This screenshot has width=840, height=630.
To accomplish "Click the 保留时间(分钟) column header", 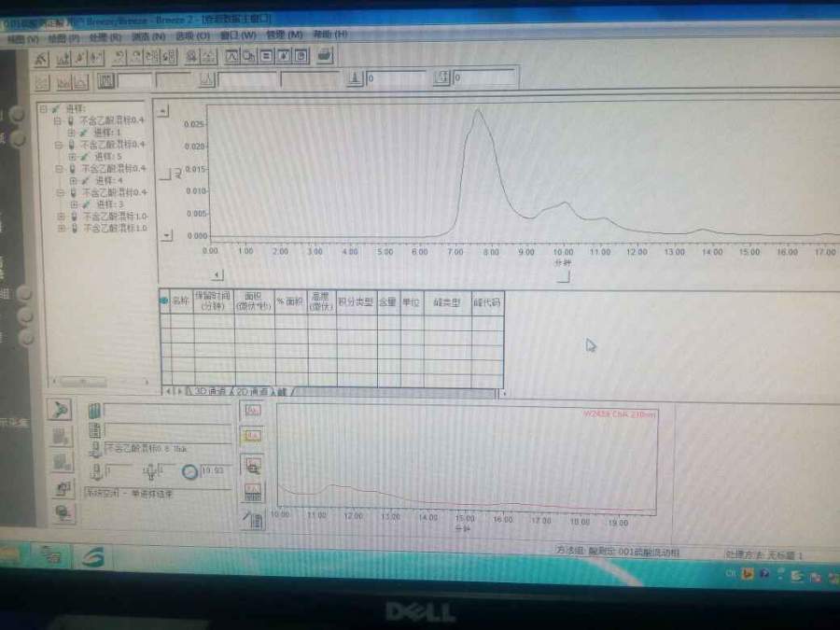I will 213,301.
